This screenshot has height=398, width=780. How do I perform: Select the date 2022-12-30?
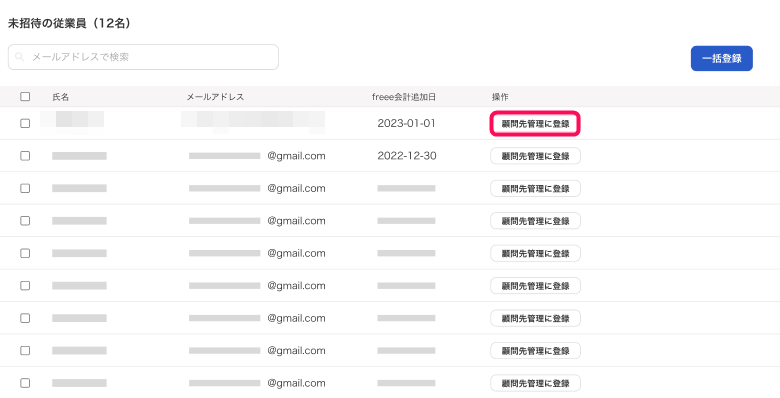[x=407, y=156]
